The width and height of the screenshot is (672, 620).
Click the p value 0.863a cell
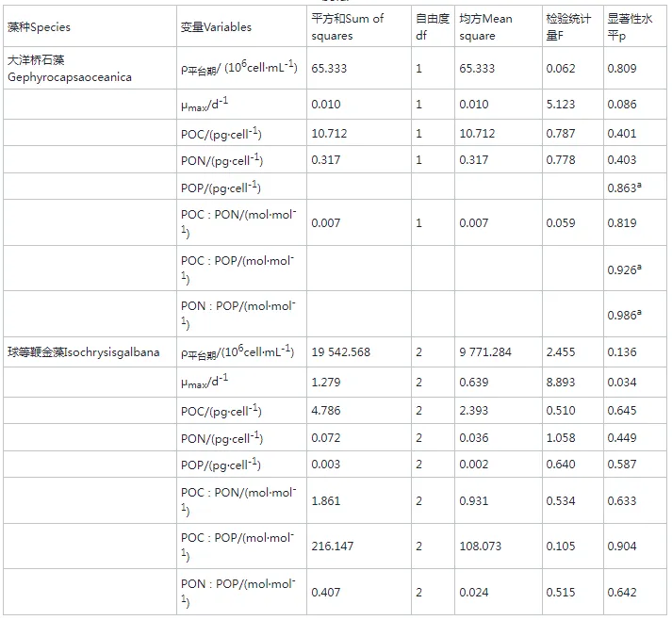(625, 188)
